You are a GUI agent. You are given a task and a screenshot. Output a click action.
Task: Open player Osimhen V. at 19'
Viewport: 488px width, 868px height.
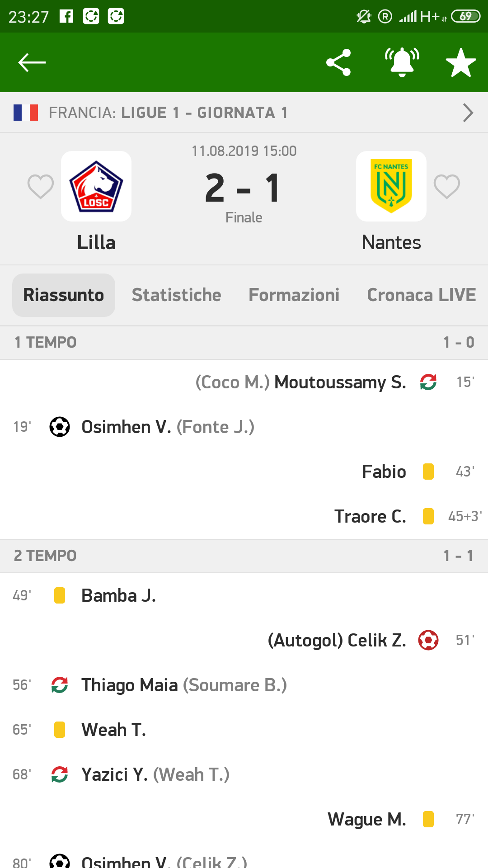(126, 427)
